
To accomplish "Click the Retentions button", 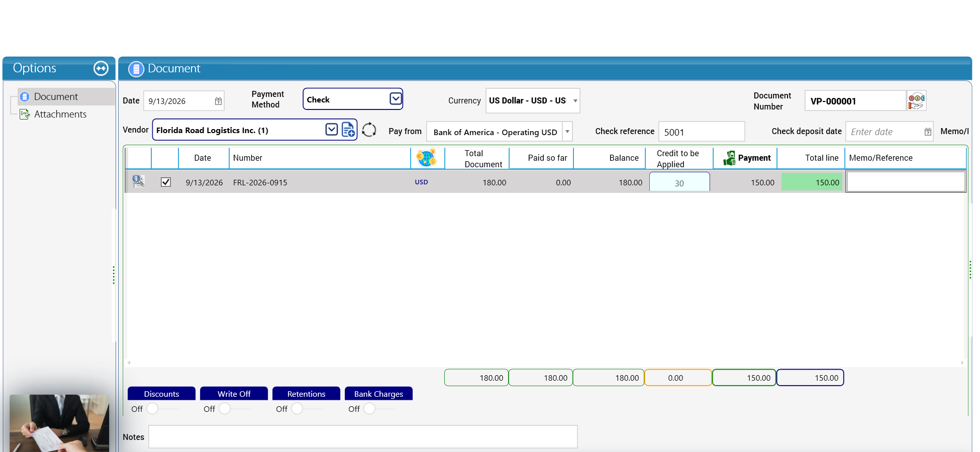I will click(306, 394).
